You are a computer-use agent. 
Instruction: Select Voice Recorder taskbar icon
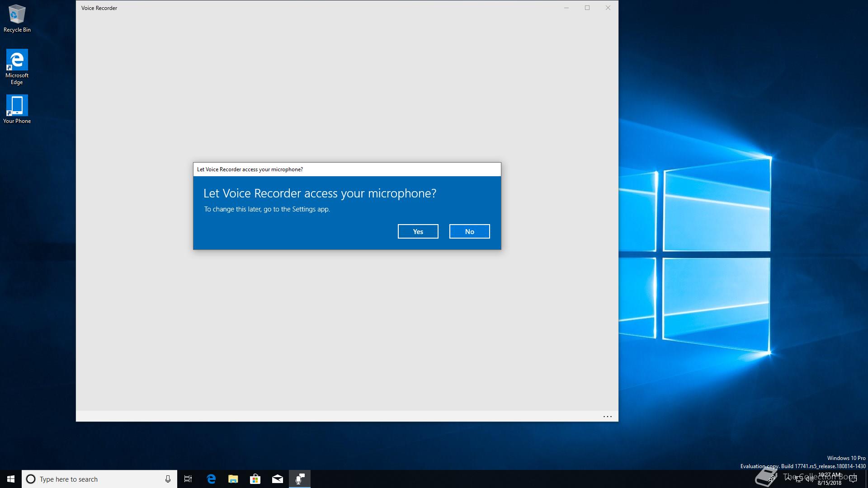tap(300, 479)
